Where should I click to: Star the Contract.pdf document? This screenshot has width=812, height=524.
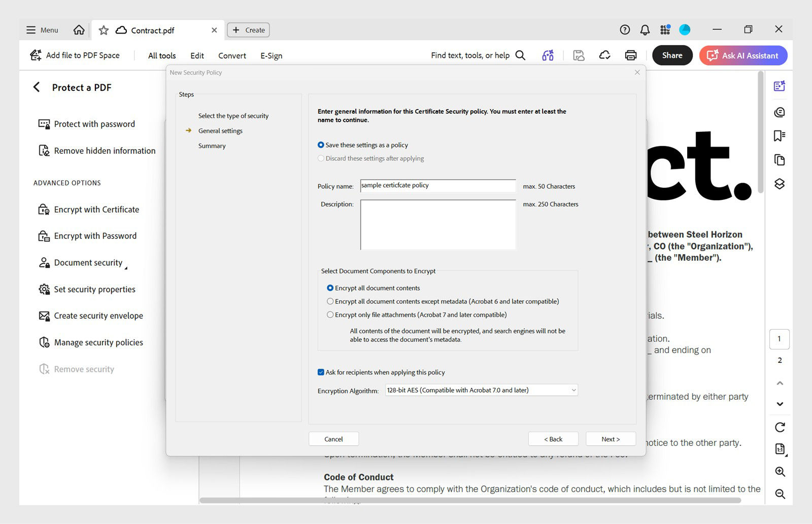pos(104,30)
